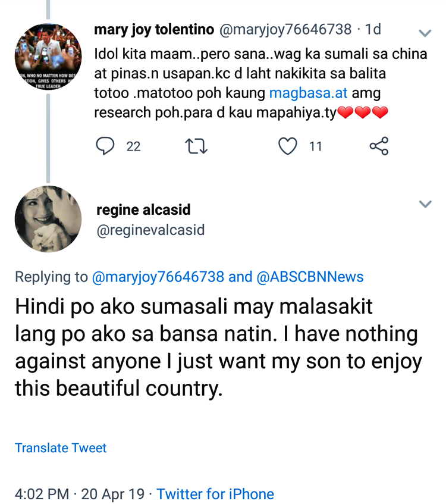Viewport: 446px width, 504px height.
Task: Open the @ABSCBNNews mention link
Action: [310, 277]
